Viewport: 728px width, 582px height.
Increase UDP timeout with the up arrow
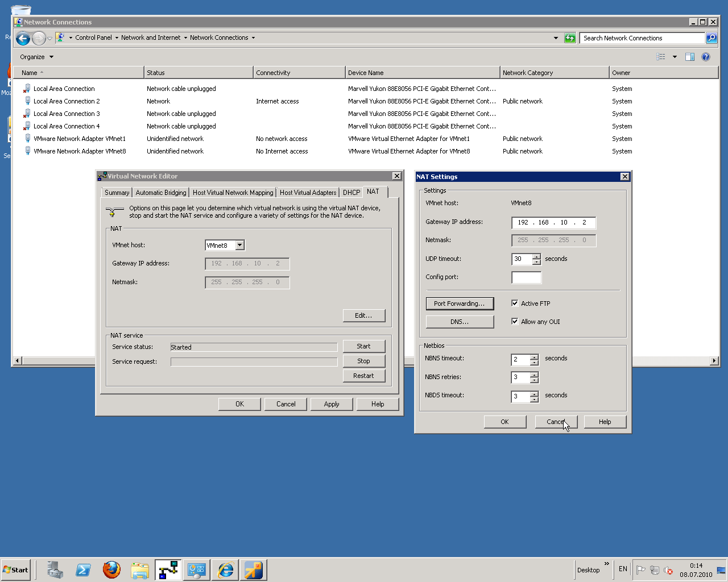pyautogui.click(x=536, y=256)
